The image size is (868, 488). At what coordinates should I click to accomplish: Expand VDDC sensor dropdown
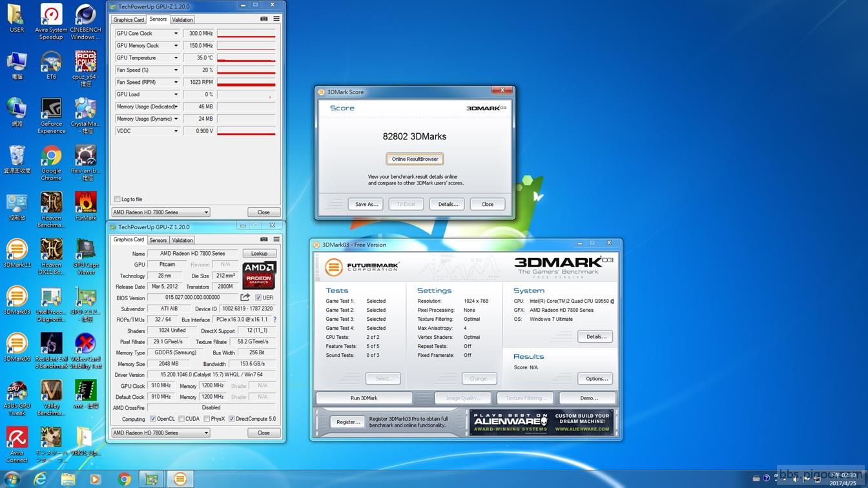tap(176, 131)
